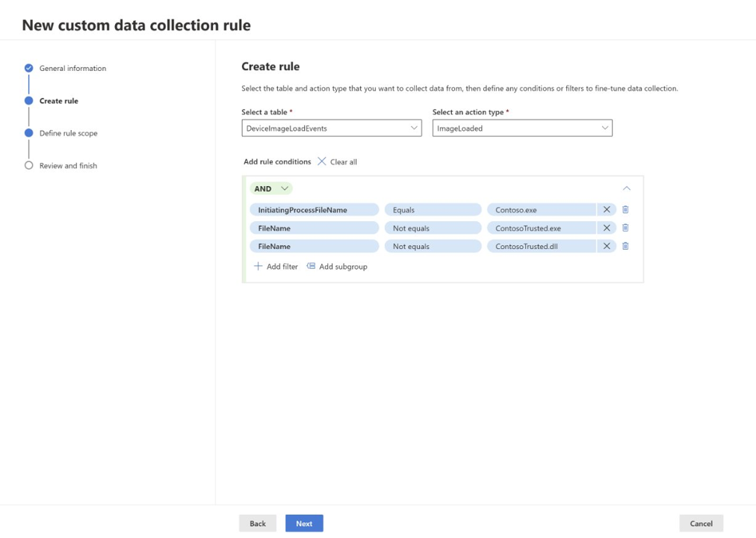Viewport: 756px width, 538px height.
Task: Cancel the new data collection rule
Action: [701, 523]
